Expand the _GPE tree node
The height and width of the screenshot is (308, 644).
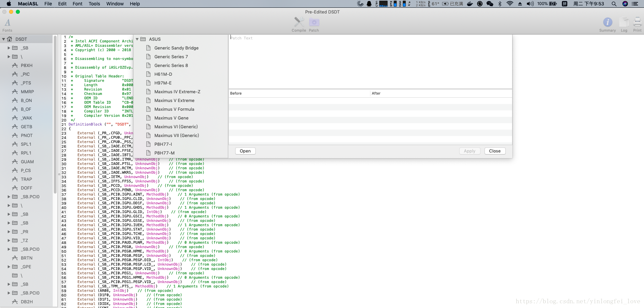tap(9, 267)
